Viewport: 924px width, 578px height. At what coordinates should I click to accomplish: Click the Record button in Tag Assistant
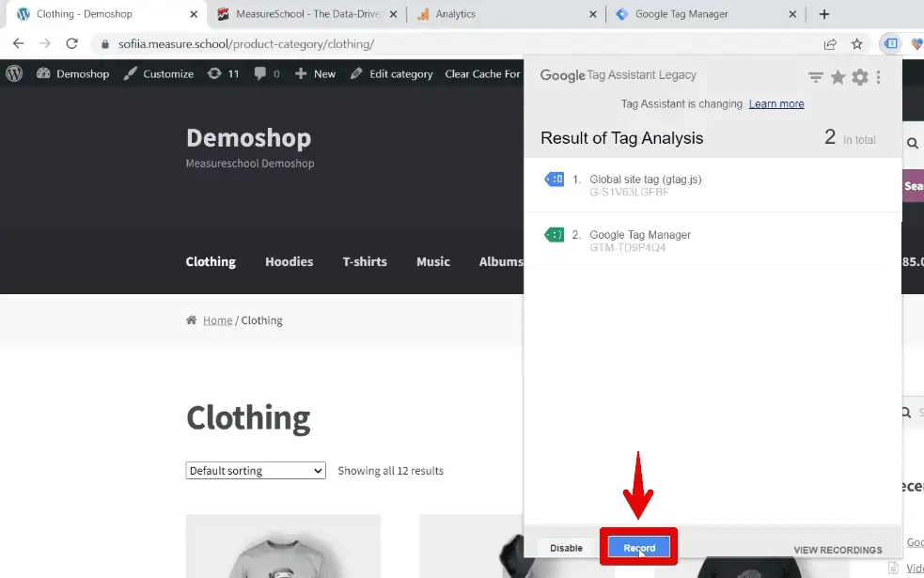[638, 546]
